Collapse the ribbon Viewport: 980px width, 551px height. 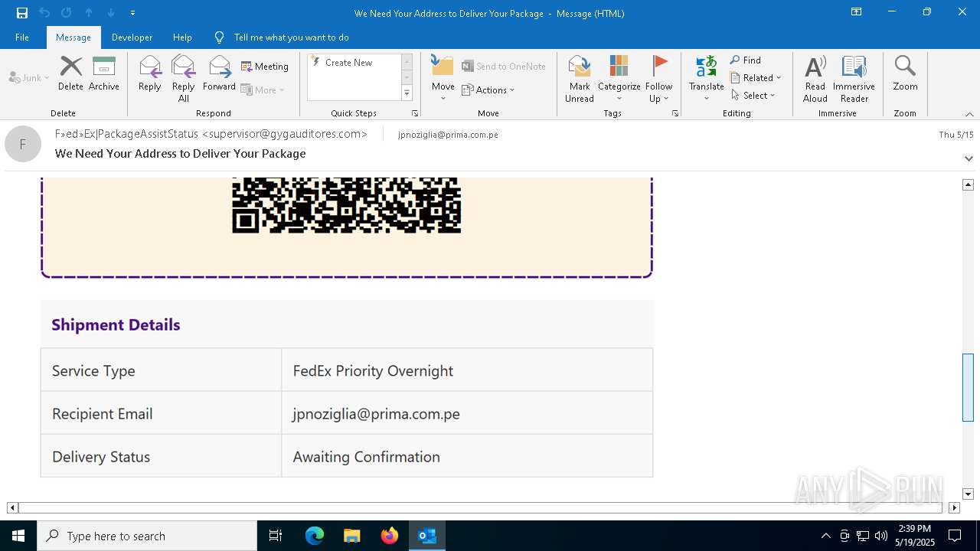(969, 114)
